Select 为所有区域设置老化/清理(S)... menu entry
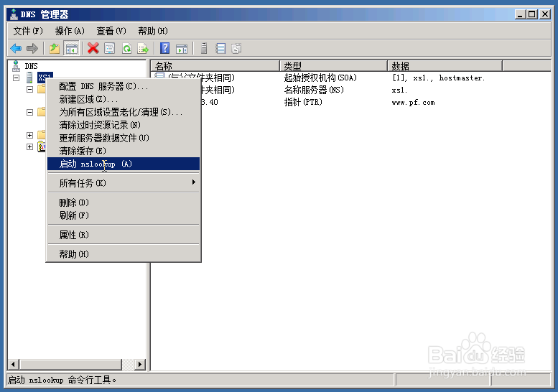The height and width of the screenshot is (392, 558). pyautogui.click(x=124, y=113)
